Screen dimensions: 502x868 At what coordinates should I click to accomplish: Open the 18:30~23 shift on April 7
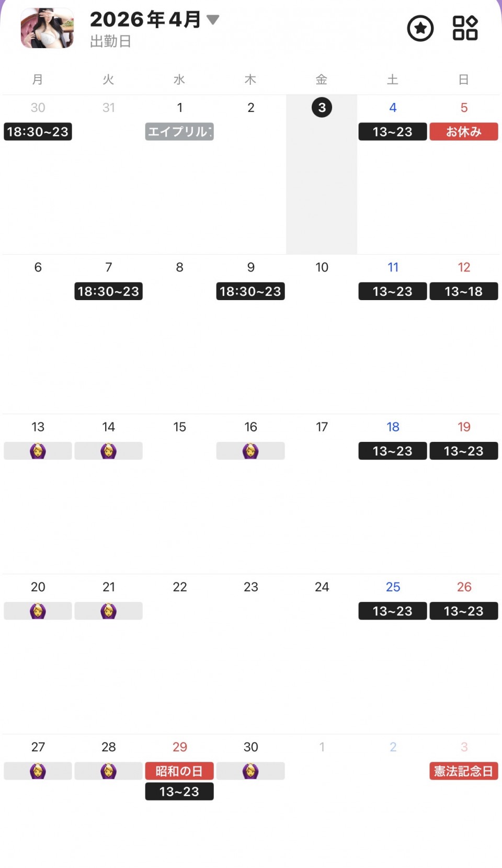click(x=108, y=291)
